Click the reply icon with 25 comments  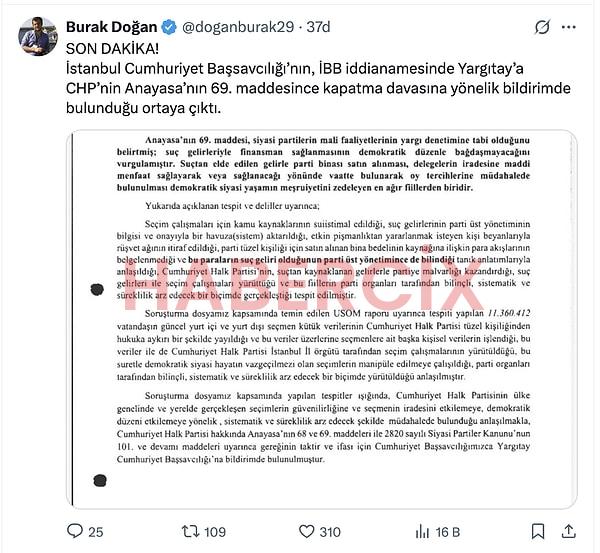click(x=75, y=531)
